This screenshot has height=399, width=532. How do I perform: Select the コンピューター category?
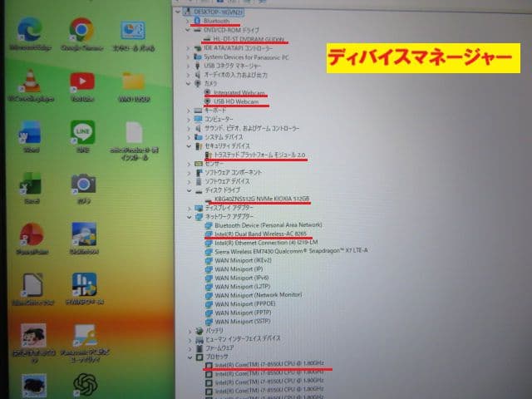219,120
